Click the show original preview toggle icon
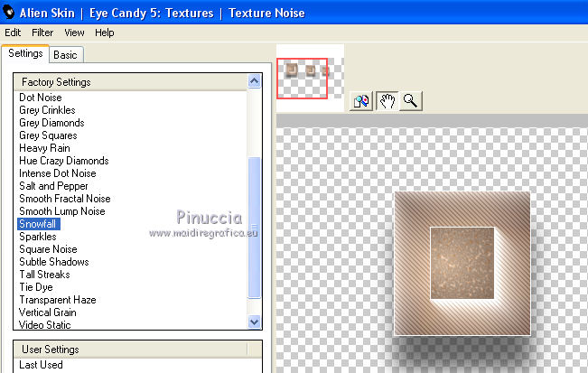The image size is (588, 373). click(360, 101)
